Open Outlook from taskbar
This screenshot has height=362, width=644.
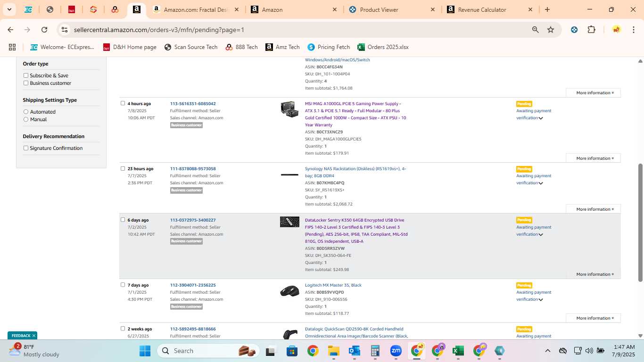[355, 351]
